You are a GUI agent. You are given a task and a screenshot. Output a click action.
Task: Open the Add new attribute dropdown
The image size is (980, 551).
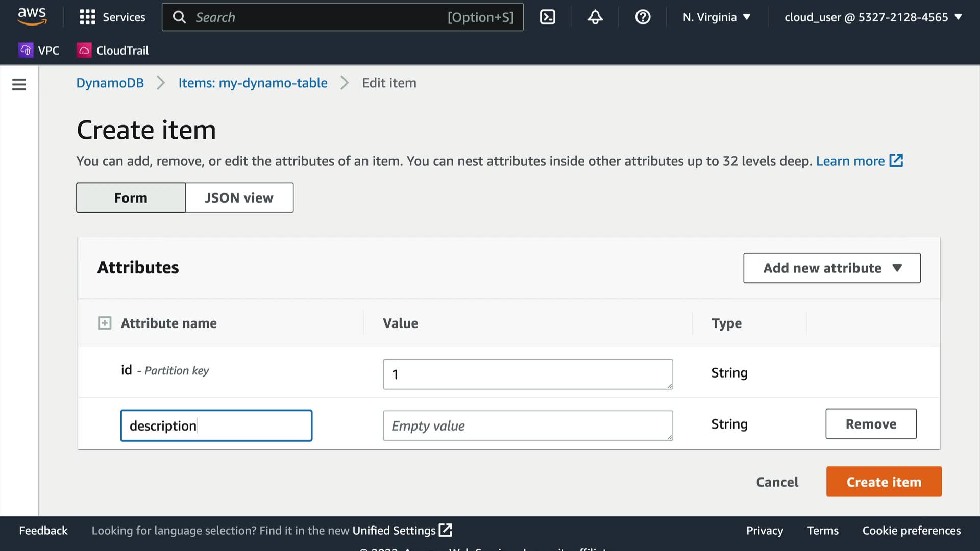coord(831,268)
